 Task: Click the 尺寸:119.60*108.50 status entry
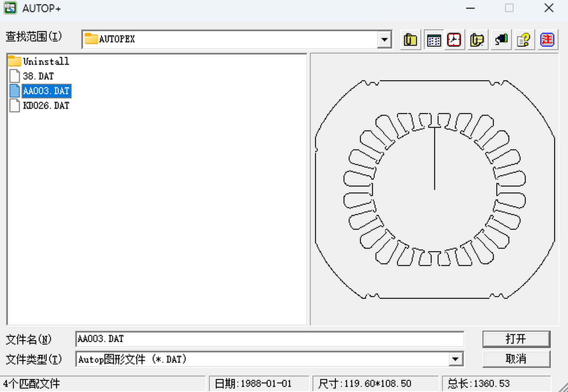click(375, 383)
